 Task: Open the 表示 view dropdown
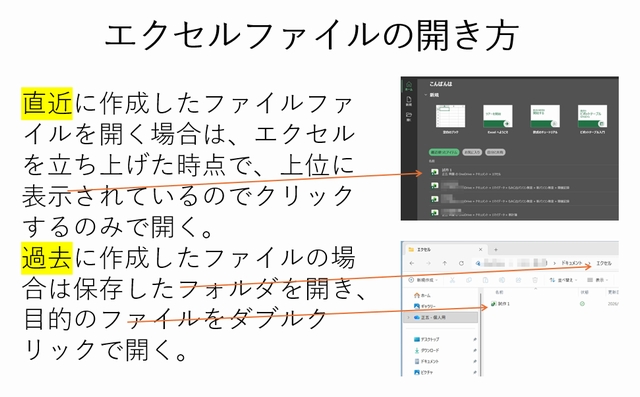click(598, 280)
